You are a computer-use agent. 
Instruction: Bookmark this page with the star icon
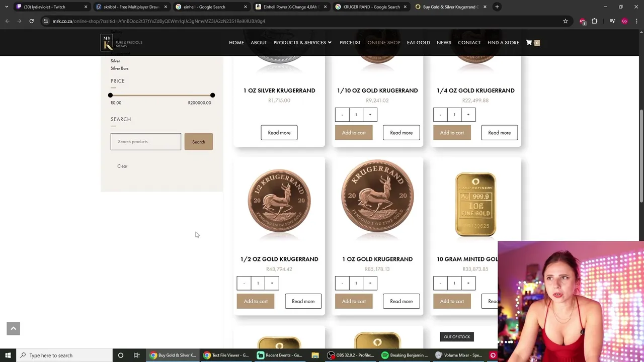(566, 21)
